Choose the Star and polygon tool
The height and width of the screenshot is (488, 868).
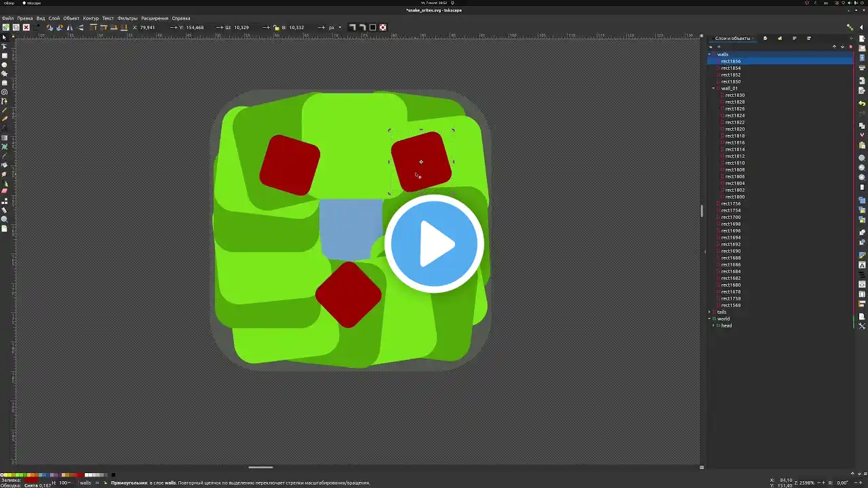pos(4,74)
